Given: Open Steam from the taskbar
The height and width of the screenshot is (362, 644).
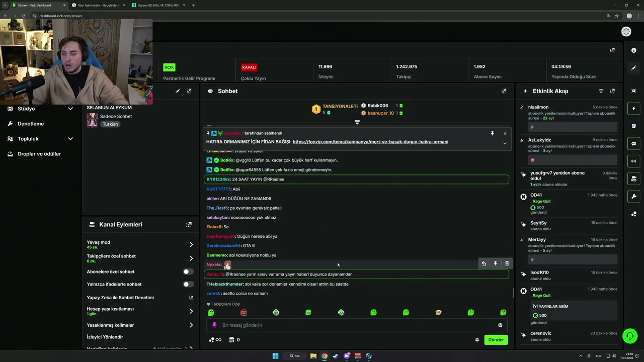Looking at the screenshot, I should point(336,356).
